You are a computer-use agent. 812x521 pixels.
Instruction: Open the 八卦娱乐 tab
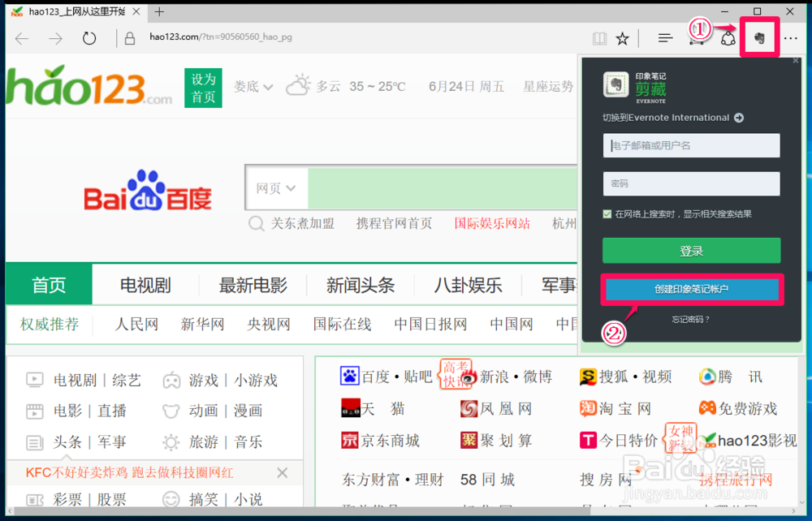pyautogui.click(x=469, y=285)
